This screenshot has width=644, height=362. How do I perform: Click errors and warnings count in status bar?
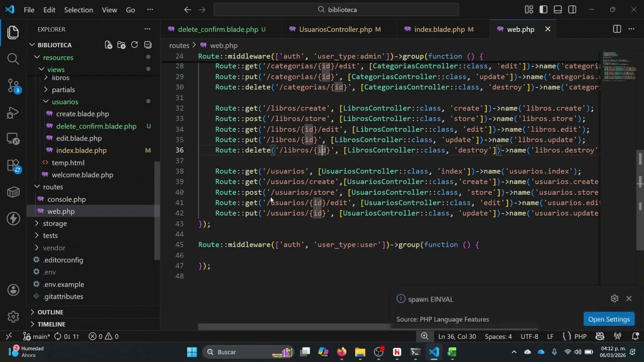[x=104, y=336]
